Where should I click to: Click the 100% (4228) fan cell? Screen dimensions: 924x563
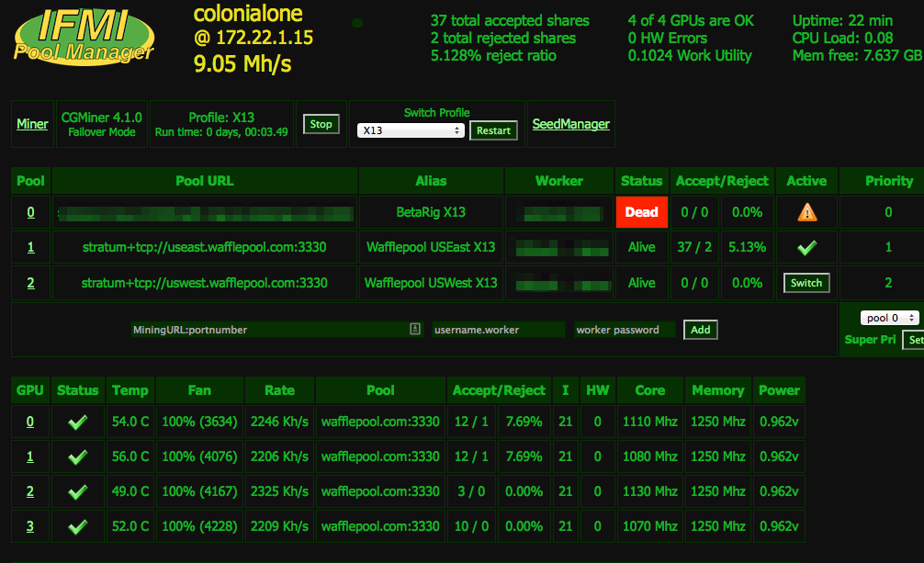coord(199,526)
